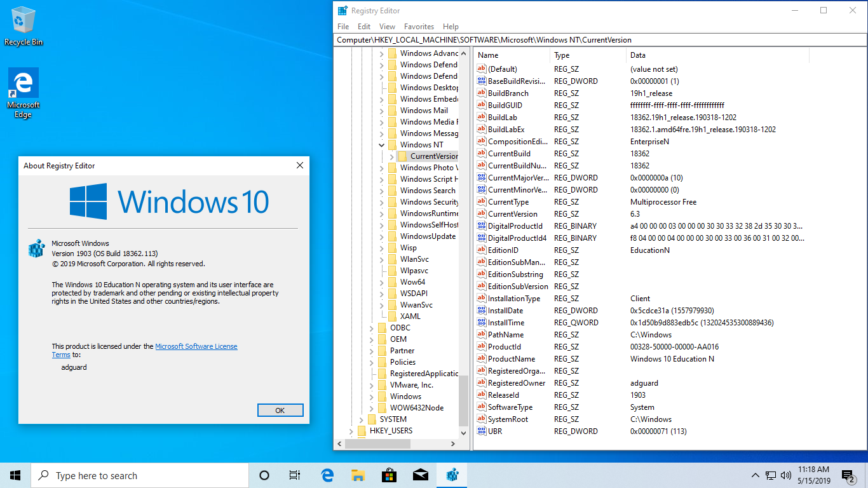
Task: Select the Partner key in tree
Action: pos(402,351)
